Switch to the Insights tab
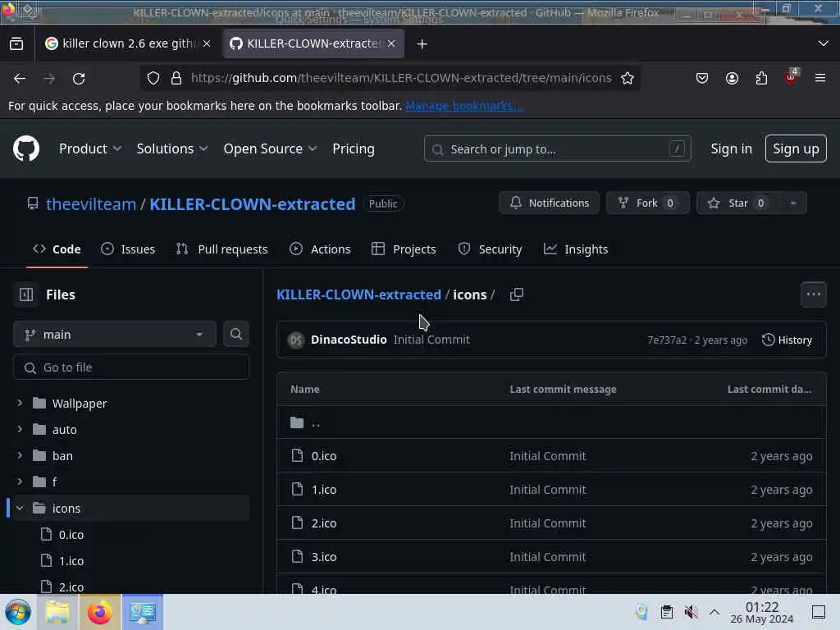This screenshot has height=630, width=840. (576, 249)
